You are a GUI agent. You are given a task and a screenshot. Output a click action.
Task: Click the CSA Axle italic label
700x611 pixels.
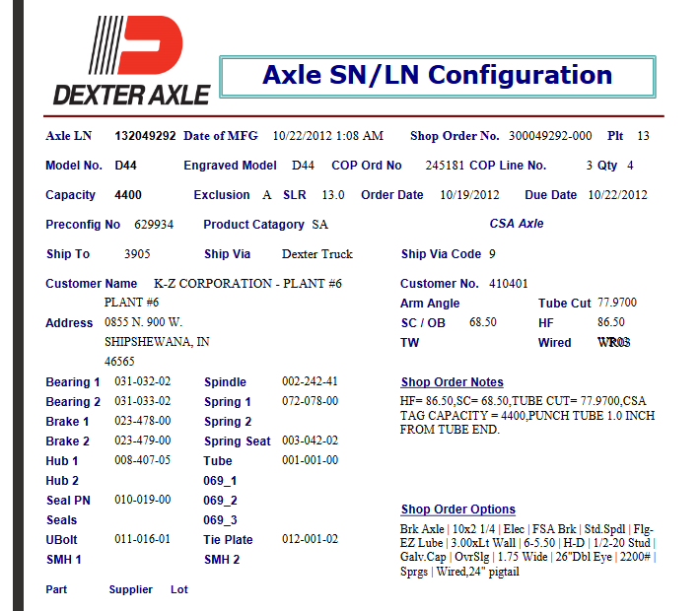pos(517,224)
